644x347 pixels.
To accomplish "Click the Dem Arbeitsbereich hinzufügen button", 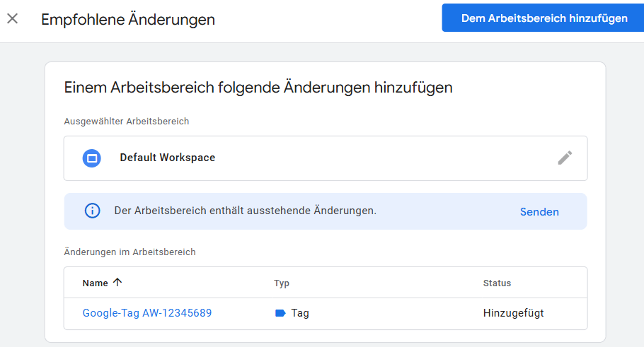I will (x=544, y=18).
